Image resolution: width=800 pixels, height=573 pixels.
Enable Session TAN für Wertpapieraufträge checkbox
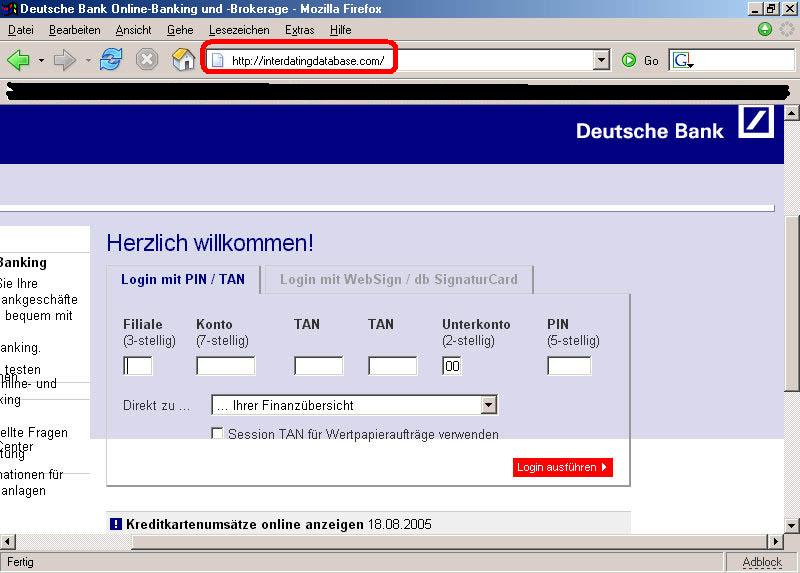pos(217,434)
